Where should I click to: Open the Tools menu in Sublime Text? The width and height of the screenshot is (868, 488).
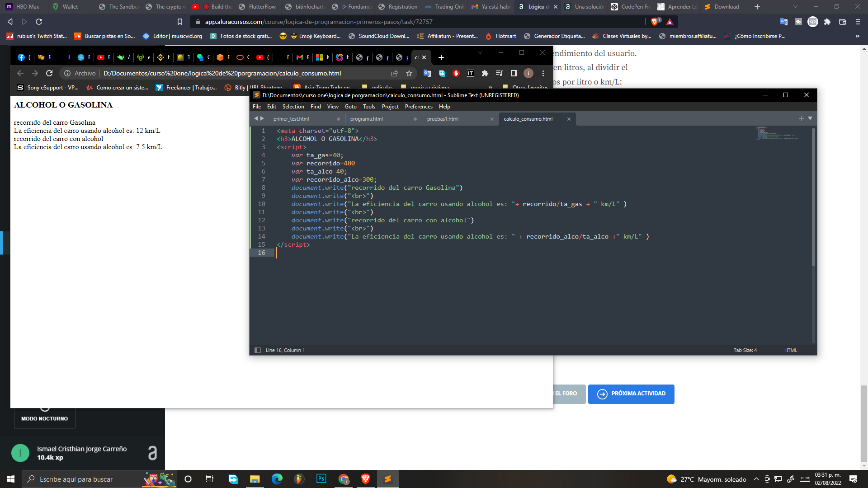369,107
